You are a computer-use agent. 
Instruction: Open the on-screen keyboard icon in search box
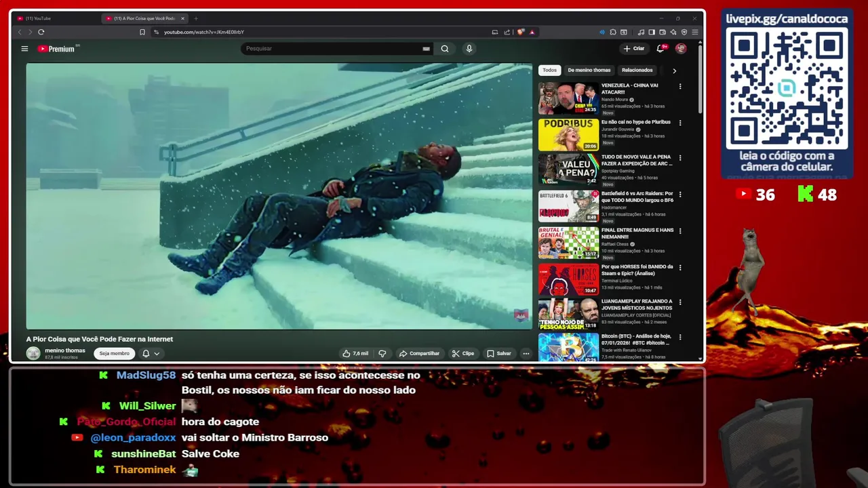tap(426, 49)
